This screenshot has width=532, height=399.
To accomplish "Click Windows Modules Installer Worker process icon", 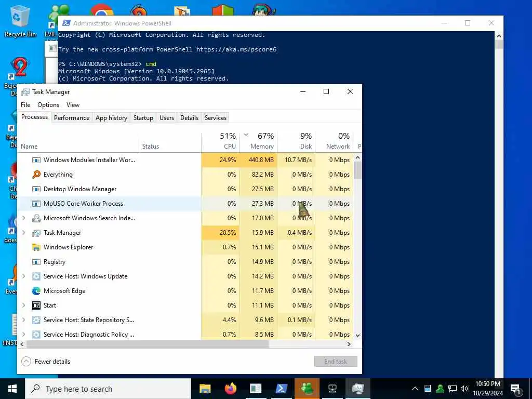I will pos(36,160).
